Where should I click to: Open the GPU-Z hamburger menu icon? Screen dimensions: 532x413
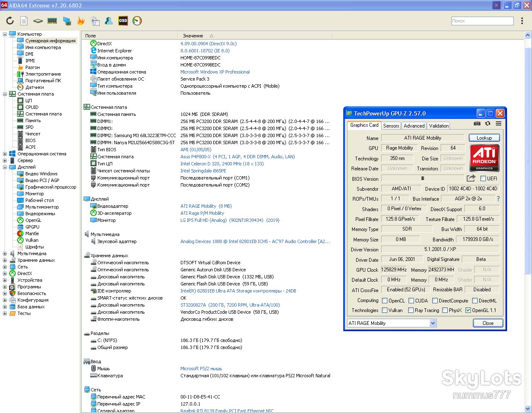498,123
